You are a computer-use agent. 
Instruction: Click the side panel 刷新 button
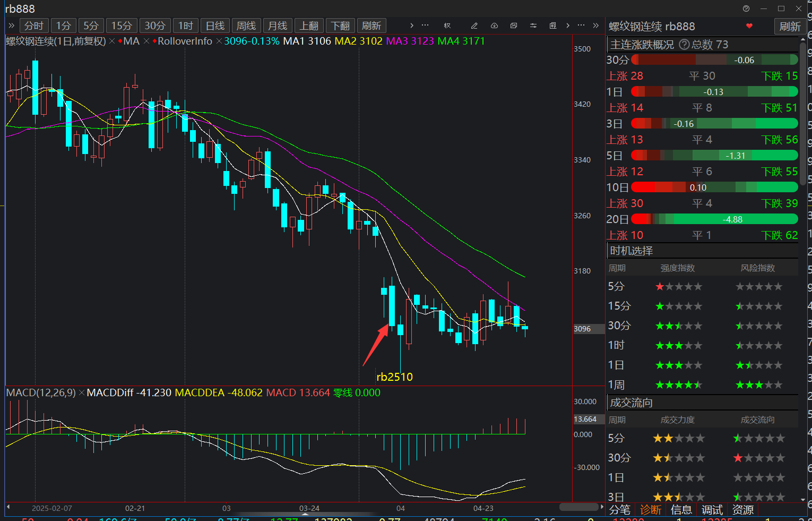[x=790, y=27]
